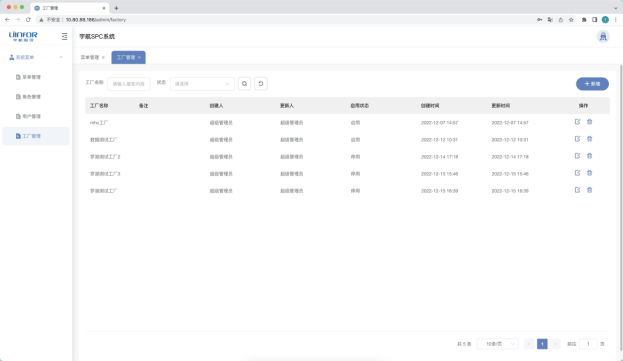Go to pagination page 1
Image resolution: width=623 pixels, height=361 pixels.
click(x=542, y=344)
